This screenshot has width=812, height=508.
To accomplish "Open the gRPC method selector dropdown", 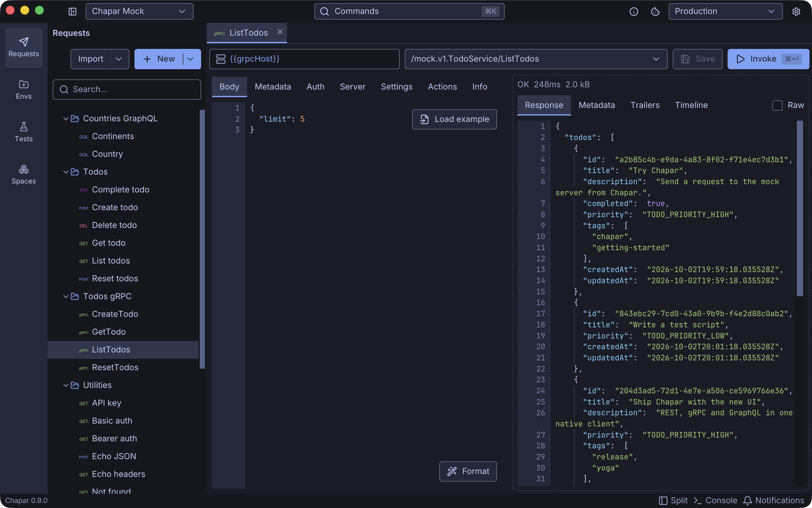I will pos(536,59).
